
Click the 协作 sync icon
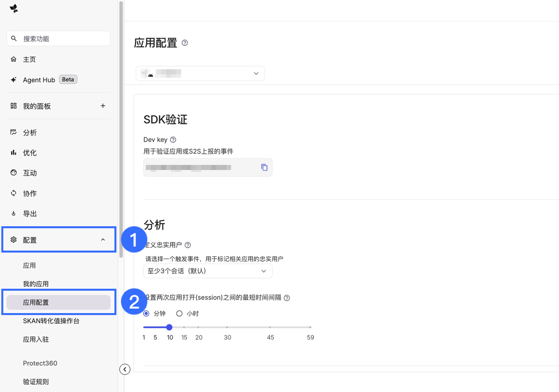pyautogui.click(x=13, y=193)
